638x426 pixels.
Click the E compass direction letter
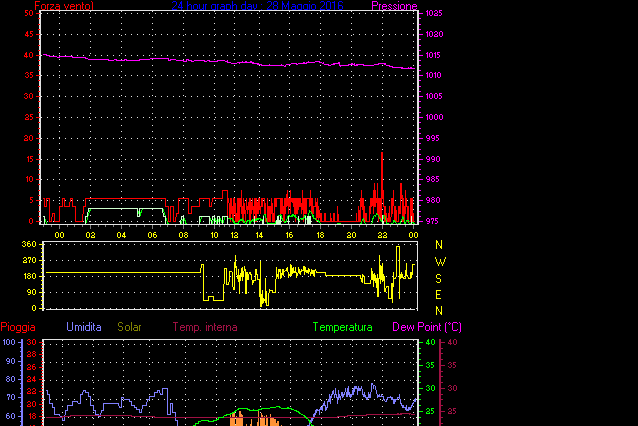pyautogui.click(x=438, y=295)
